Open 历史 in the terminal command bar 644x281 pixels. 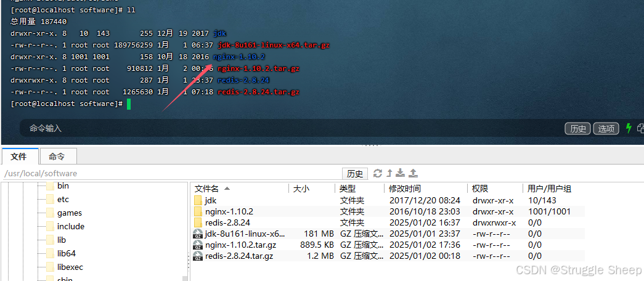pos(578,129)
